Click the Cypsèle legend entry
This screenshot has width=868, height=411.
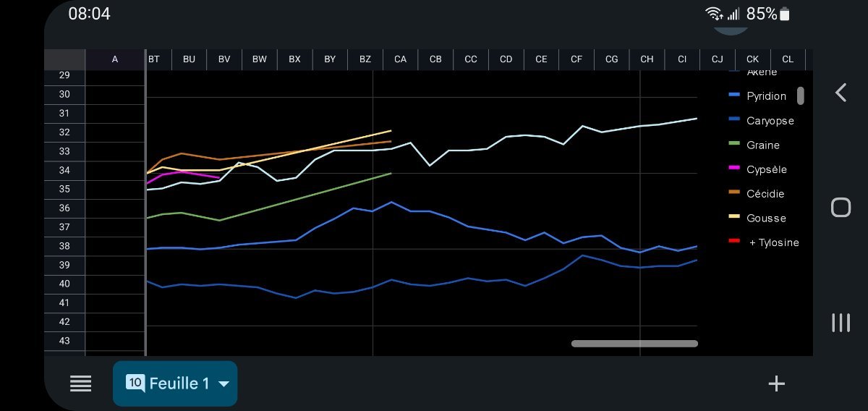(766, 169)
